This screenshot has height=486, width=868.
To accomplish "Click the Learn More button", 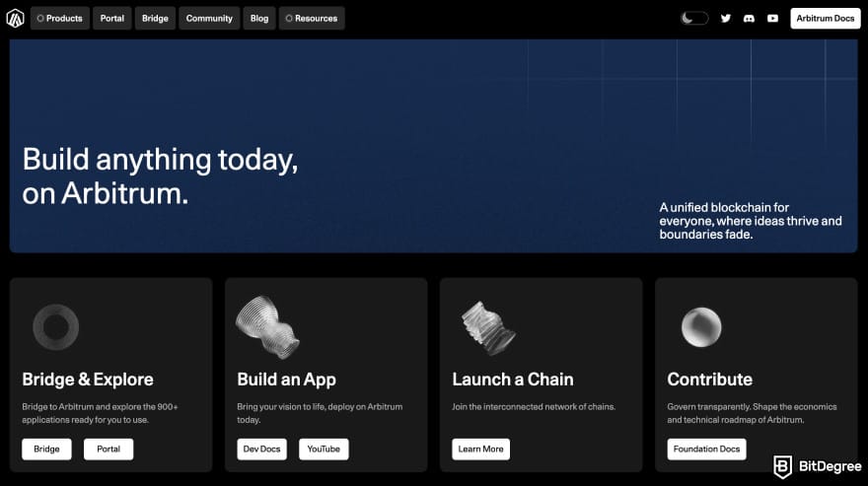I will click(480, 449).
